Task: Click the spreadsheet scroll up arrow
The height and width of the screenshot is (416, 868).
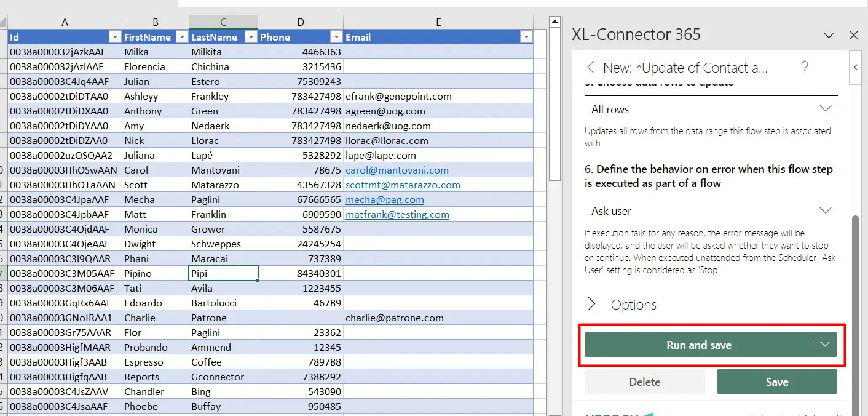Action: coord(554,22)
